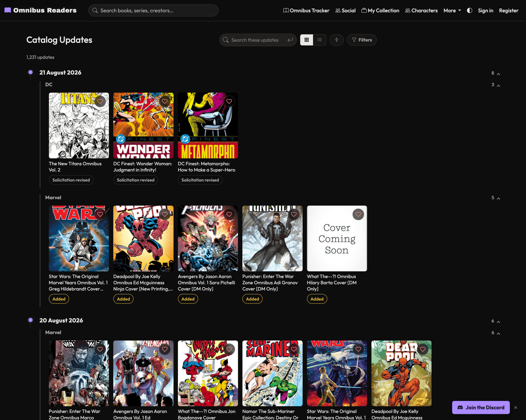Switch to grid view
Screen dimensions: 526x420
point(306,40)
